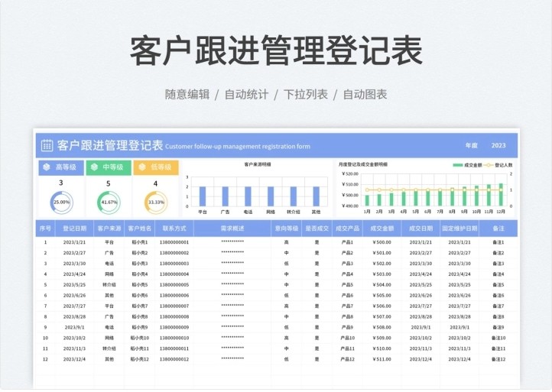Select 客户来源 cell 电话 in row 3
Image resolution: width=552 pixels, height=392 pixels.
tap(109, 264)
